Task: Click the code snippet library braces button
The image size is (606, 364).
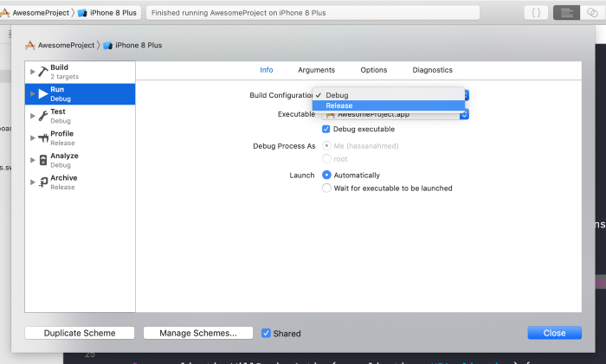Action: [x=536, y=13]
